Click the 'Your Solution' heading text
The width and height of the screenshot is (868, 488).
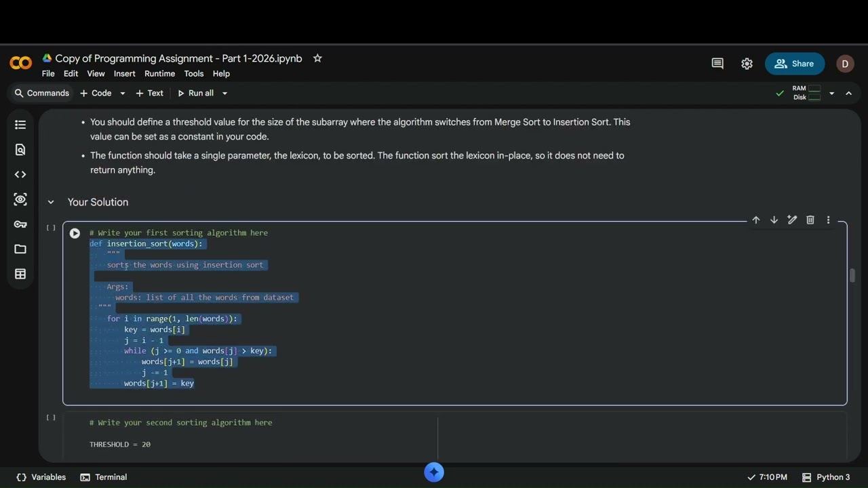98,202
